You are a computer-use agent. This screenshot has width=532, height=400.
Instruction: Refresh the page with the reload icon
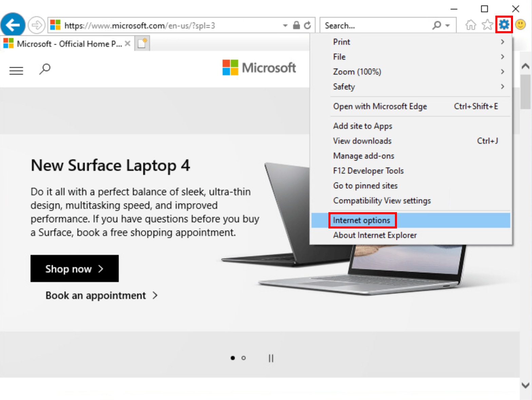click(307, 25)
